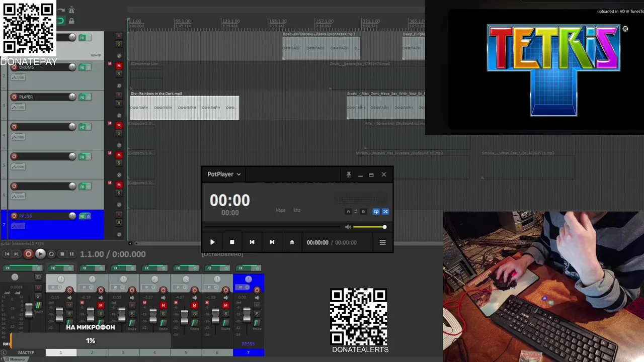Start playback in the PotPlayer window
Viewport: 644px width, 362px height.
(212, 242)
